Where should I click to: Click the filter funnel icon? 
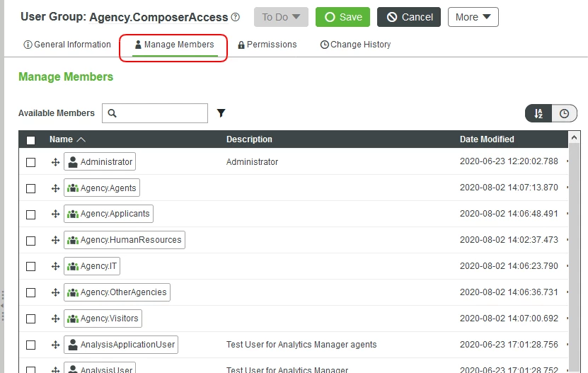click(x=221, y=113)
